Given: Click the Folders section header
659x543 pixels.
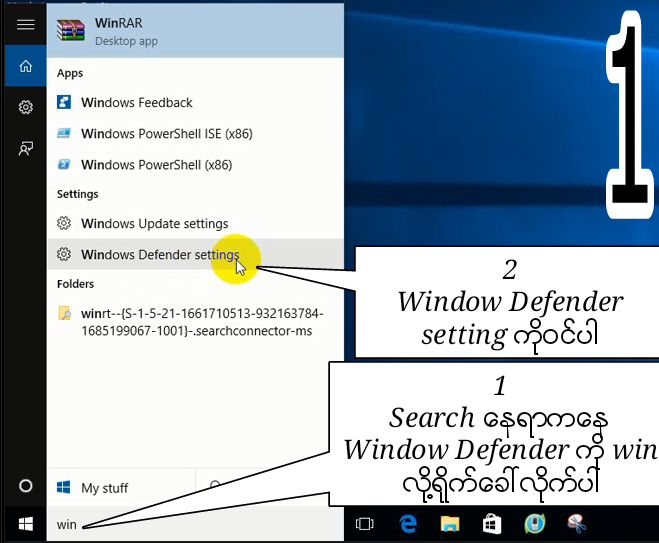Looking at the screenshot, I should tap(75, 284).
